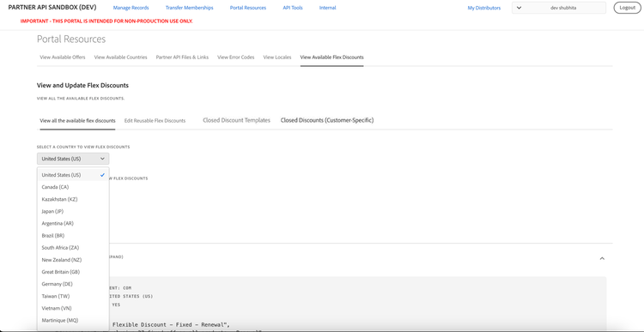The height and width of the screenshot is (332, 644).
Task: Choose United States (US) in the list
Action: [x=73, y=175]
